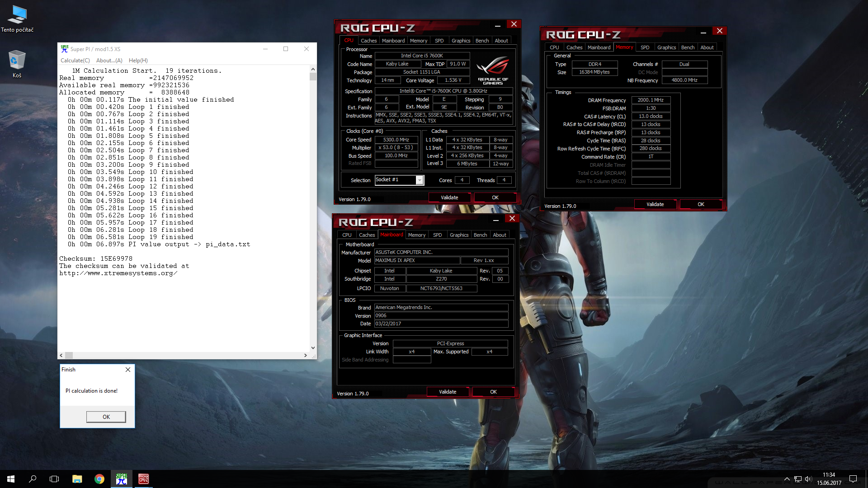
Task: Open Tento počítač desktop icon
Action: point(17,19)
